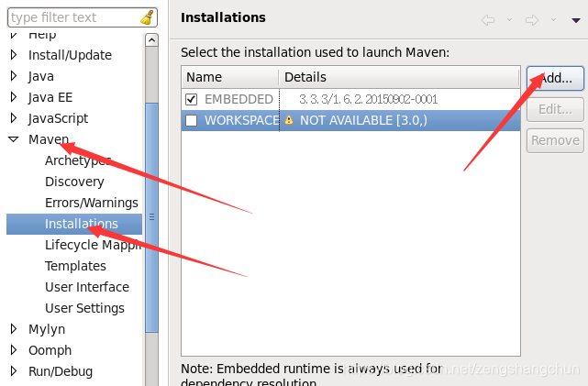The image size is (588, 386).
Task: Expand the Java tree node
Action: pos(14,76)
